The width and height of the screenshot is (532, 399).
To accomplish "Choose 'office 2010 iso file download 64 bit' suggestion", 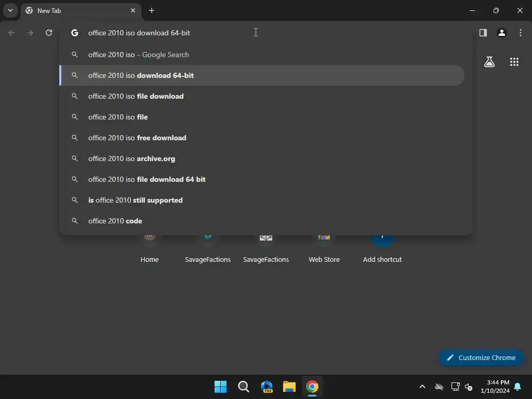I will tap(262, 179).
